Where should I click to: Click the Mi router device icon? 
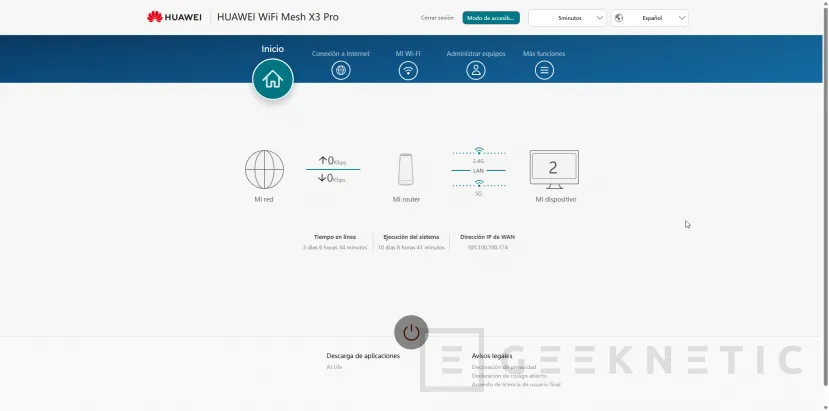406,169
